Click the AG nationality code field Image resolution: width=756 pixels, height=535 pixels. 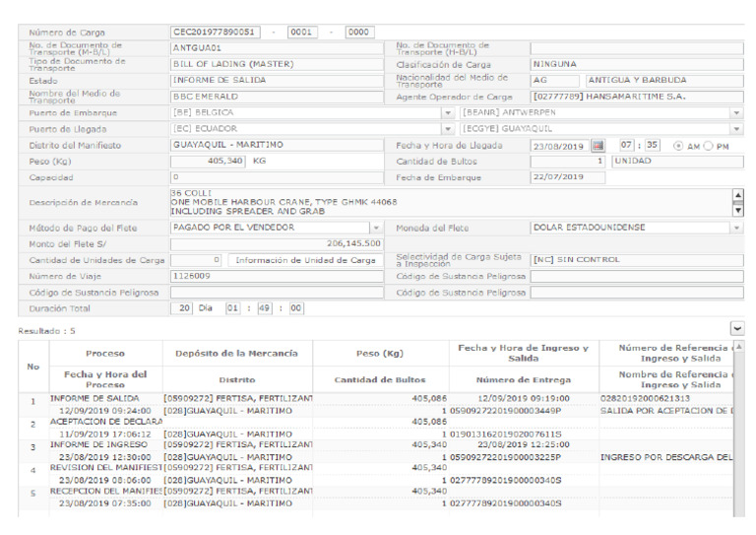click(x=555, y=81)
